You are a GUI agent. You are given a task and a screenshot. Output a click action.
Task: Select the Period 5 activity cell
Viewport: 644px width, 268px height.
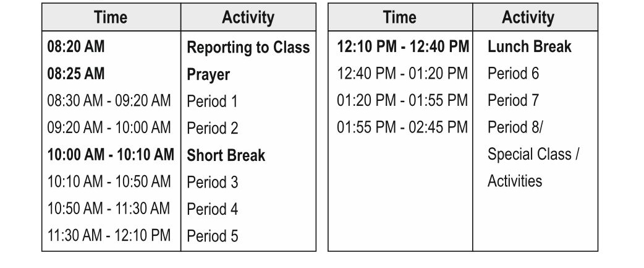(212, 236)
